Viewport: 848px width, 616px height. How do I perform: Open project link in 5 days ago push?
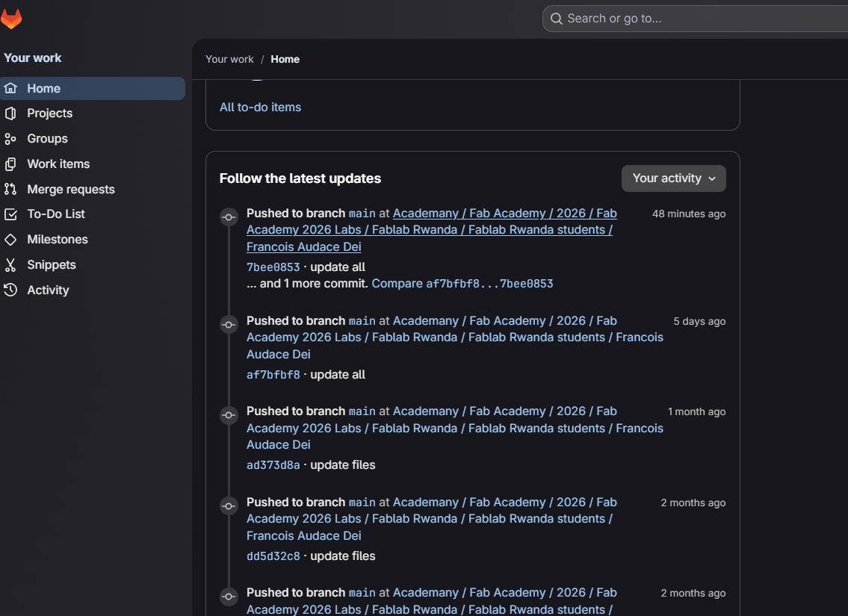click(455, 337)
